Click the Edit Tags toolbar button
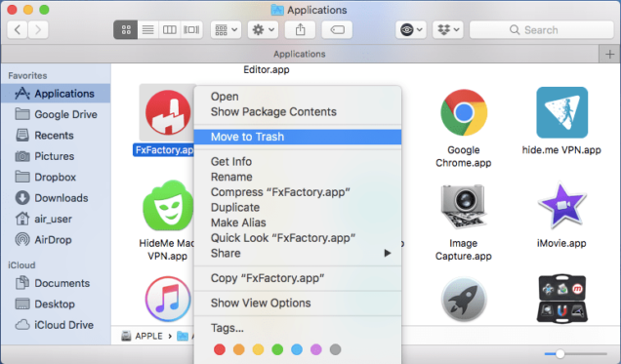Viewport: 621px width, 364px height. [x=337, y=29]
